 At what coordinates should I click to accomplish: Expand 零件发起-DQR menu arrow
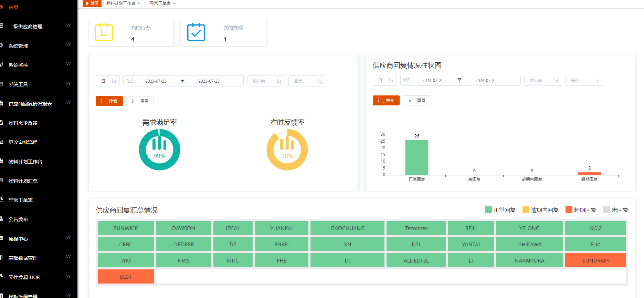pos(68,276)
